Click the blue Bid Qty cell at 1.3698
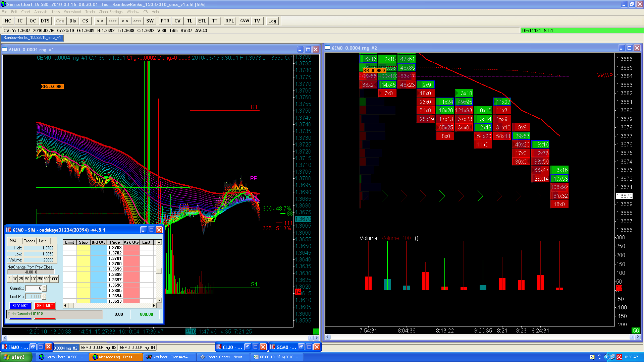644x362 pixels. pyautogui.click(x=99, y=275)
